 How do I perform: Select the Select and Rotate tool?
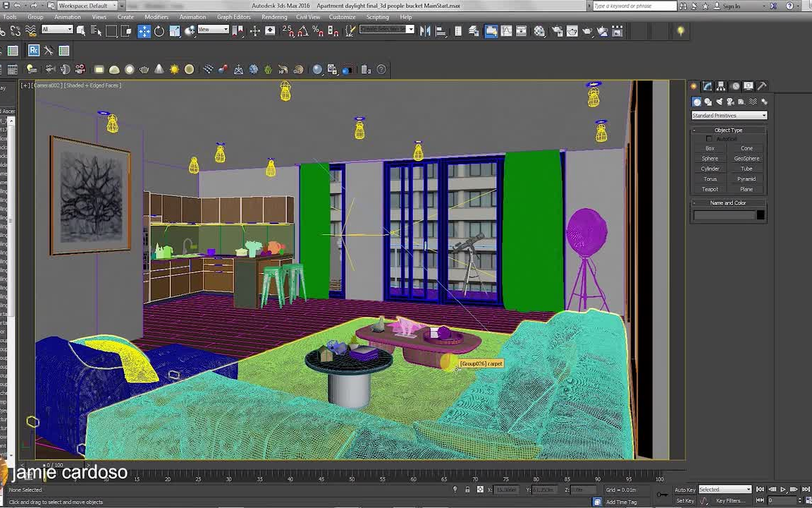coord(159,30)
